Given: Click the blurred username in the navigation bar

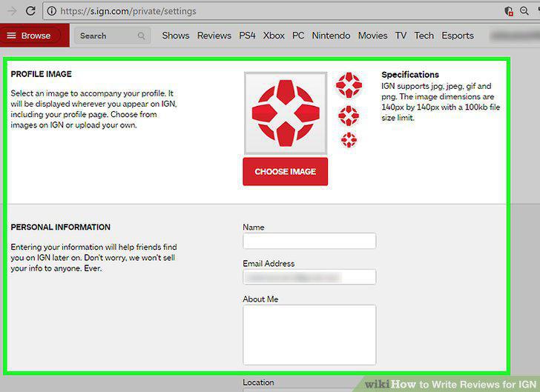Looking at the screenshot, I should [515, 36].
